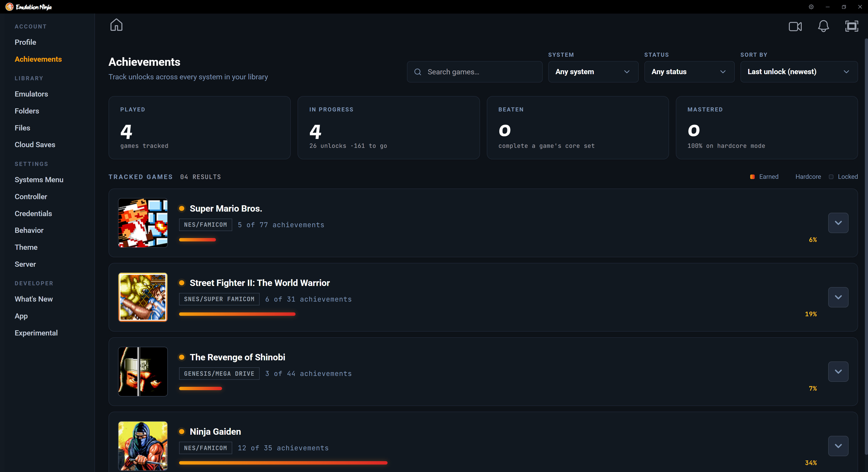The image size is (868, 472).
Task: Open the System filter dropdown
Action: [593, 72]
